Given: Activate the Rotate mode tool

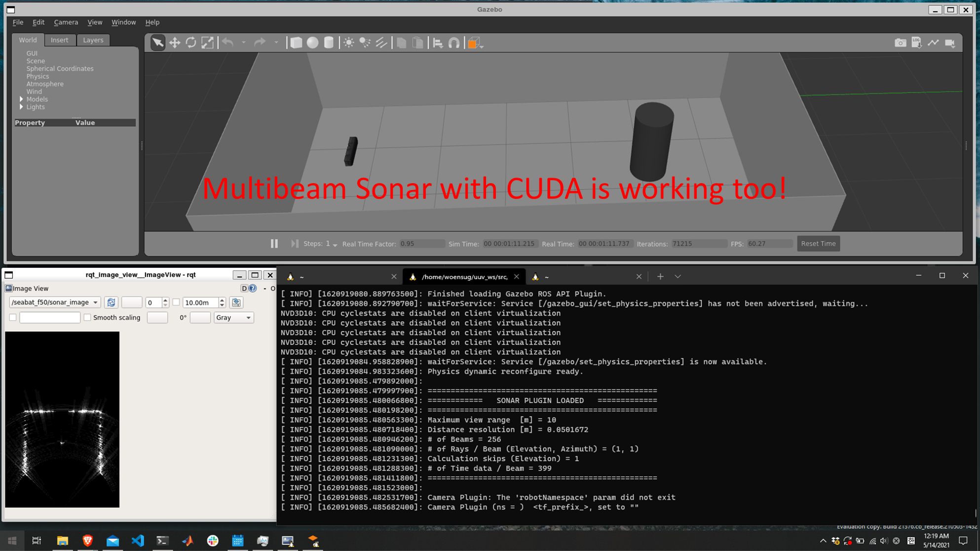Looking at the screenshot, I should [x=191, y=43].
